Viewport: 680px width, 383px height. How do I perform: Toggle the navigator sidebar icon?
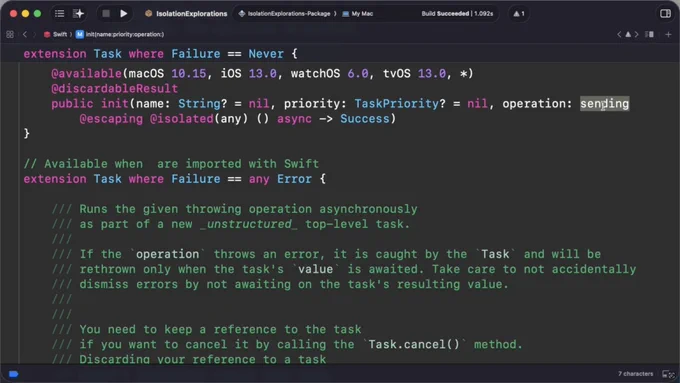[x=59, y=13]
